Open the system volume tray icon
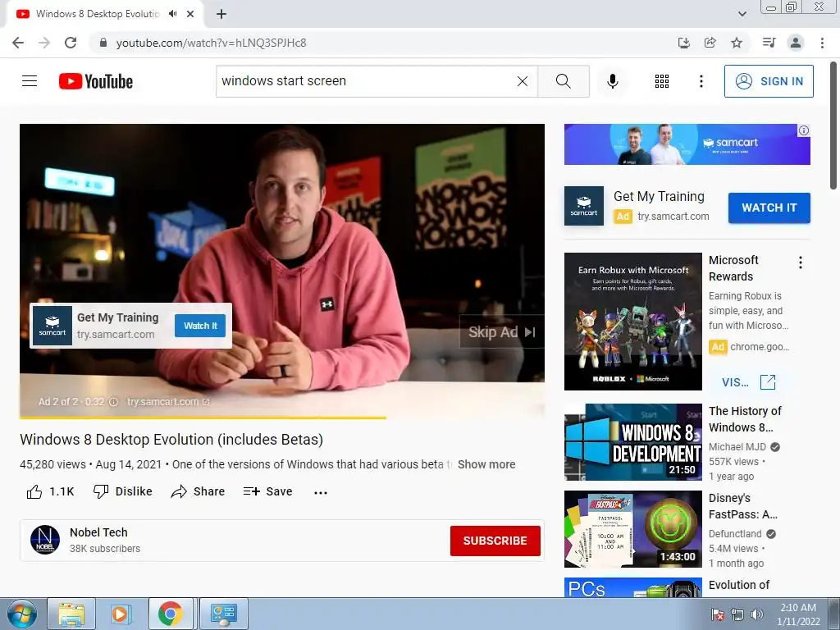This screenshot has width=840, height=630. pos(756,614)
